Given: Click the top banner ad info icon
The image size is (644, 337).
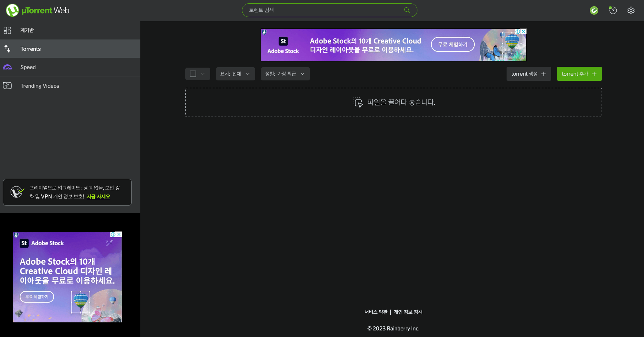Looking at the screenshot, I should click(x=518, y=31).
